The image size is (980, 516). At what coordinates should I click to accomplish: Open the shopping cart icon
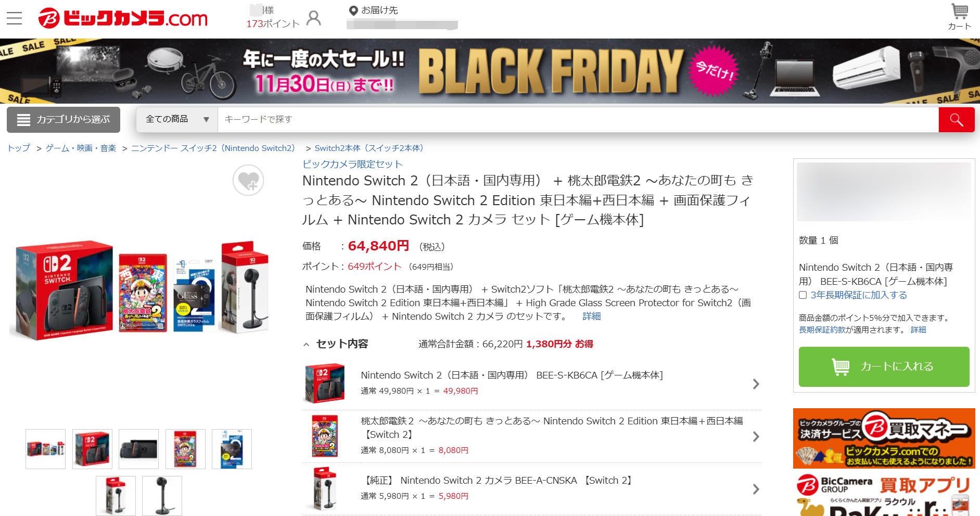tap(959, 17)
